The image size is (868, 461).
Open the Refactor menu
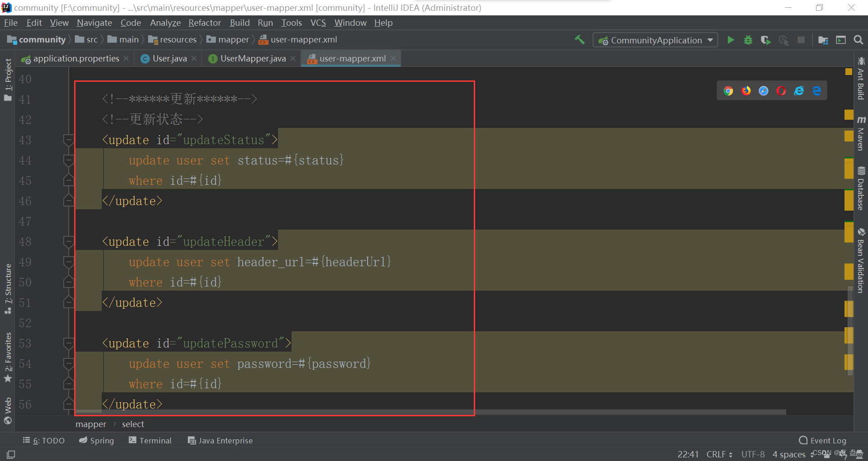pos(205,23)
